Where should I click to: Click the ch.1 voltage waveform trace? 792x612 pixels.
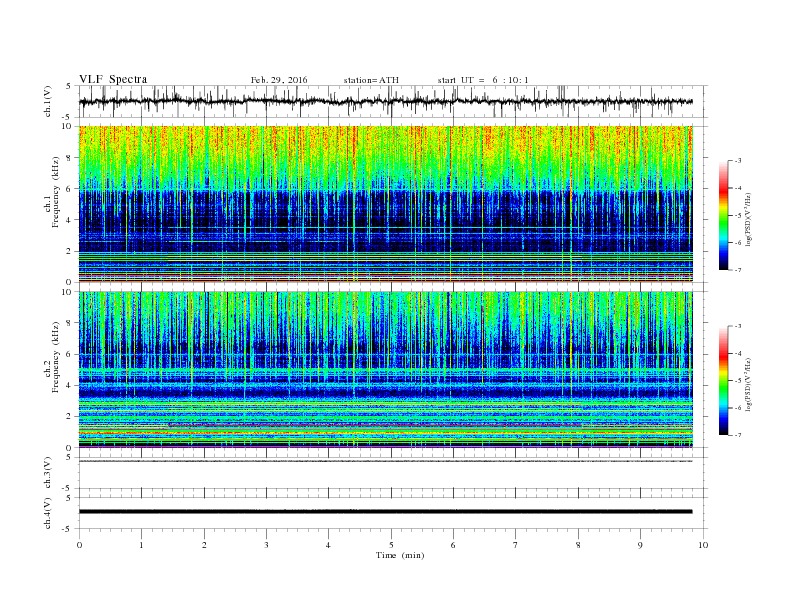point(385,101)
